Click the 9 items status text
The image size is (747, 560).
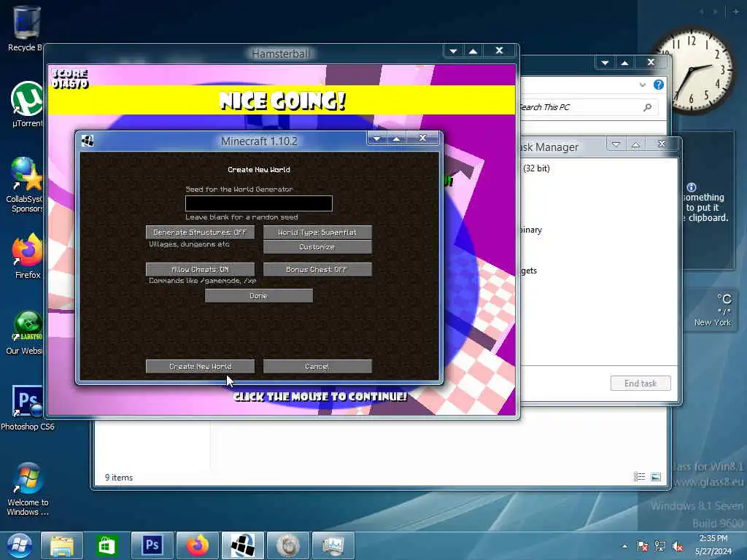[119, 477]
